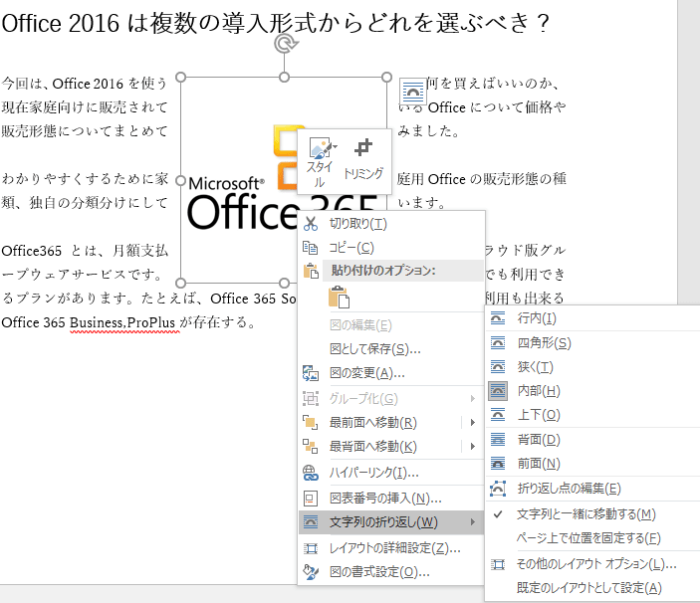
Task: Click the Bring to Front (最前面へ移動) icon
Action: [311, 422]
